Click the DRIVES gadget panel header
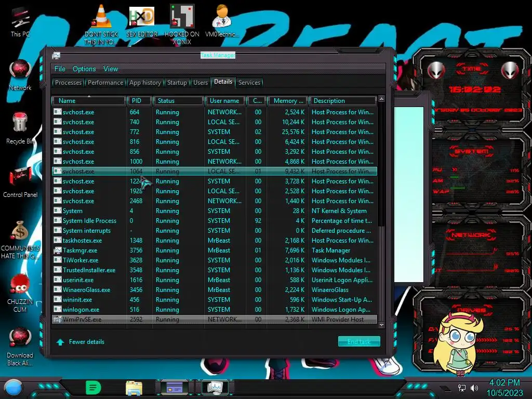The height and width of the screenshot is (399, 532). coord(471,310)
